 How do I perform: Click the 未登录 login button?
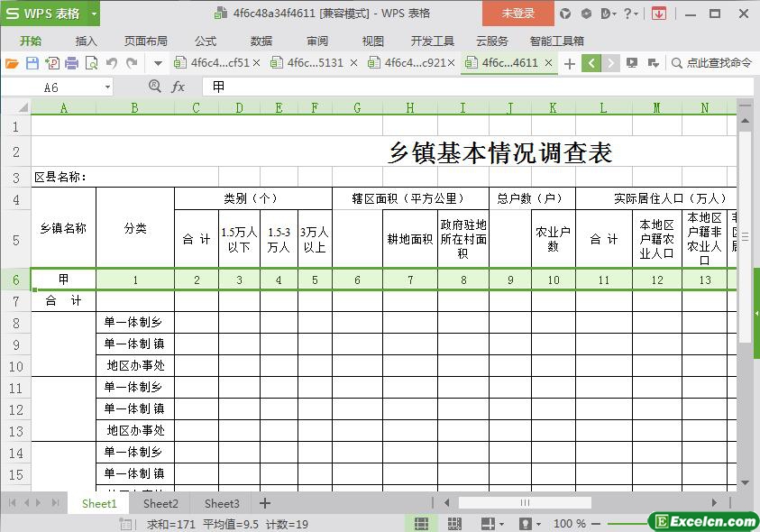coord(518,14)
